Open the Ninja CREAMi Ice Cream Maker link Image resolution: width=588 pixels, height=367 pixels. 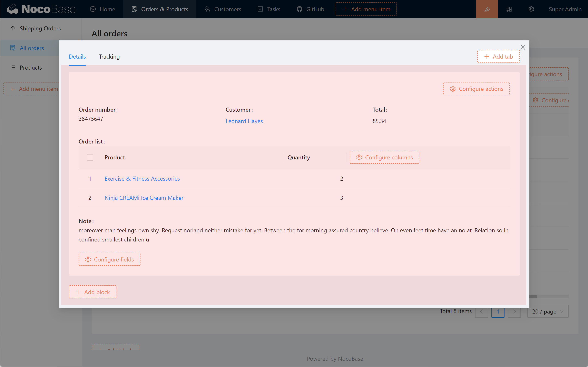click(x=144, y=198)
